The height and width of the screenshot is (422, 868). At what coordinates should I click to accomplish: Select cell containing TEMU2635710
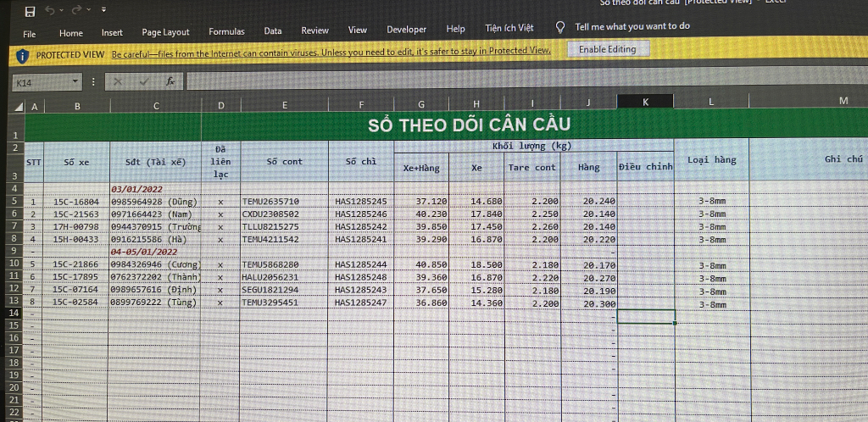(270, 202)
